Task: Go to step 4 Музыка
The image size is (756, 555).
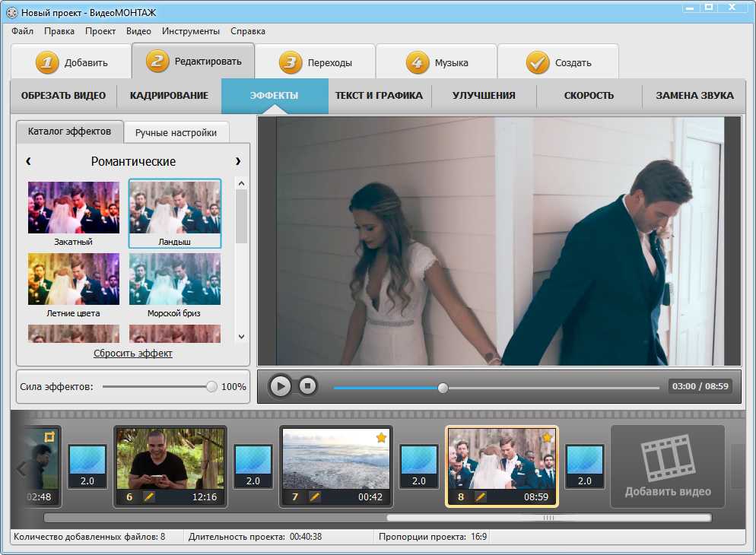Action: click(437, 62)
